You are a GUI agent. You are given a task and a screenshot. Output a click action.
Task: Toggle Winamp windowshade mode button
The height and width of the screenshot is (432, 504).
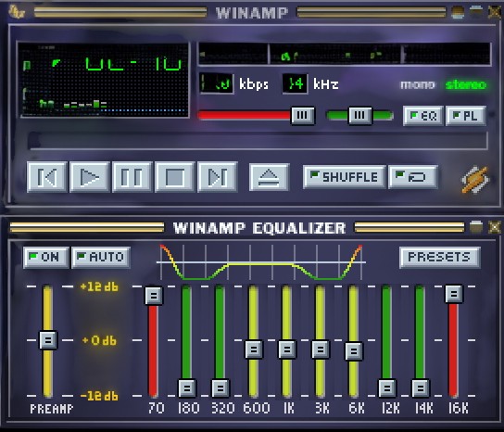click(475, 11)
